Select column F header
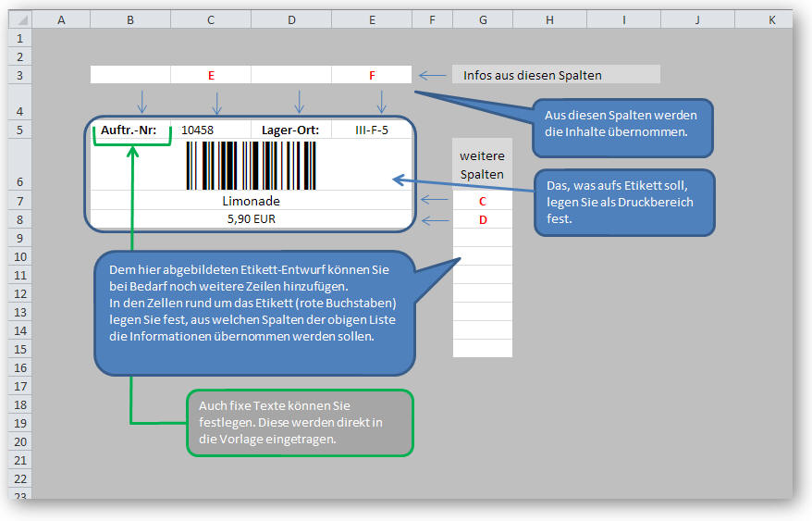812x521 pixels. coord(433,19)
